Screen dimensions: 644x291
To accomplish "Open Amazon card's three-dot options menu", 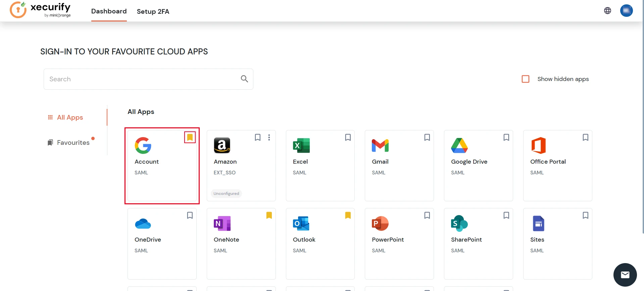I will click(x=269, y=137).
